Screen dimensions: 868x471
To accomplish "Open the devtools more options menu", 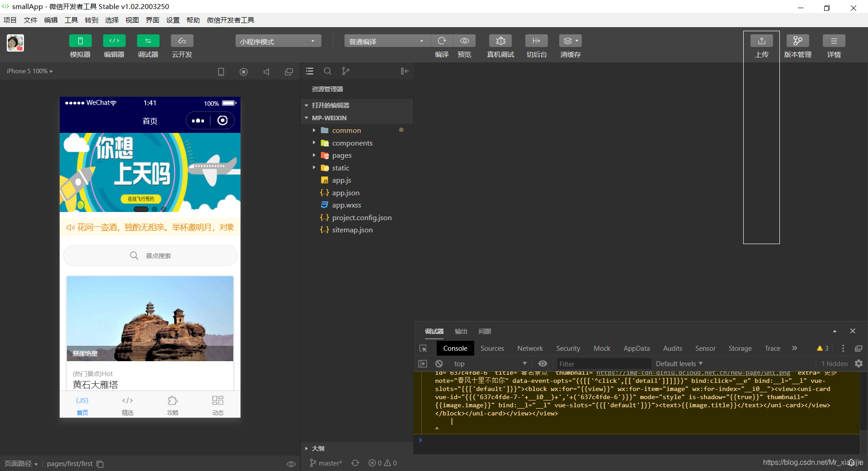I will coord(843,349).
